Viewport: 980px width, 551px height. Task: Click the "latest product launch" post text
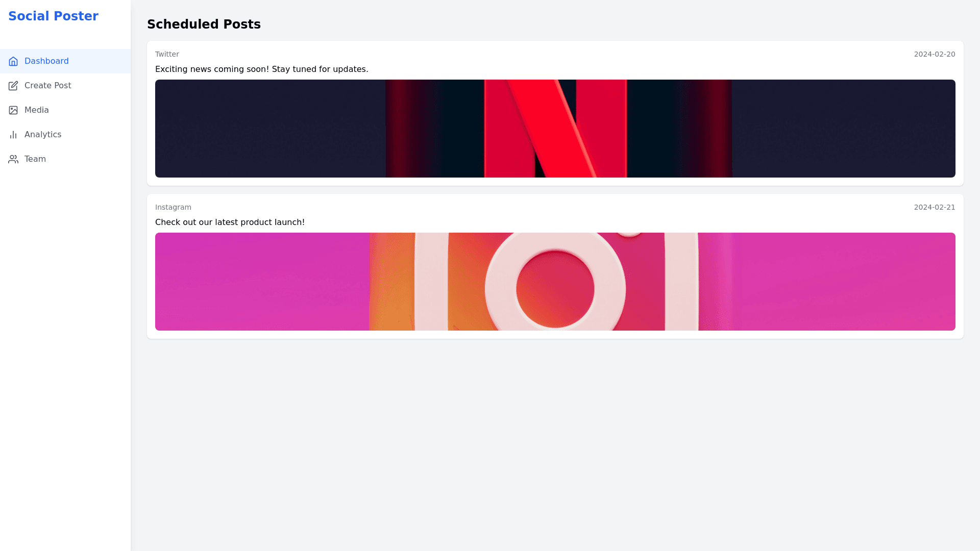[x=230, y=222]
